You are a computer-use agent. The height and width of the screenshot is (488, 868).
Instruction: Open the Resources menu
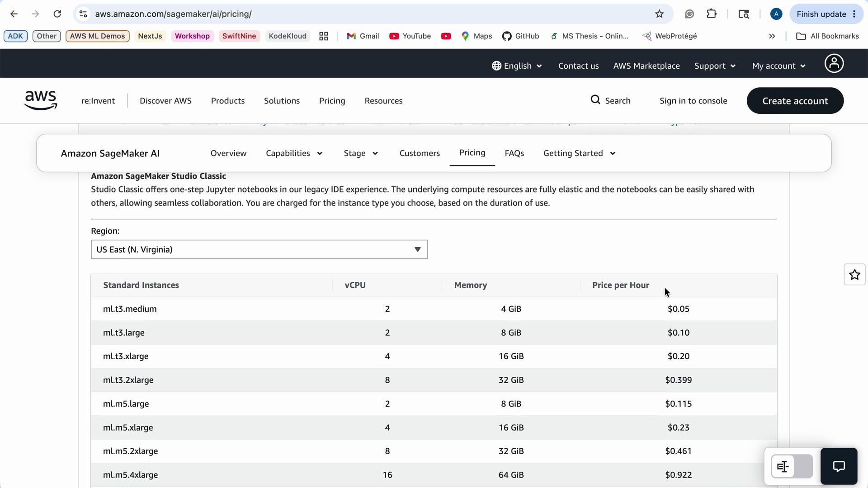coord(383,101)
